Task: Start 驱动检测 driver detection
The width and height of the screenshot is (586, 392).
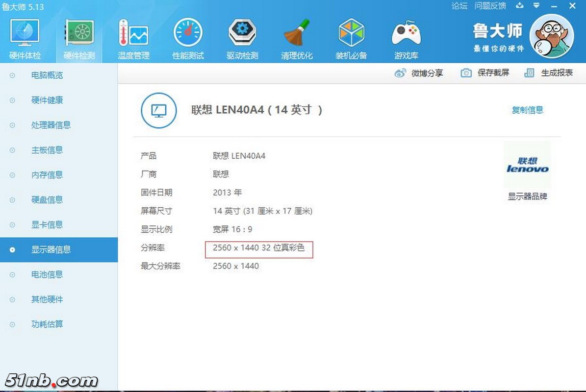Action: coord(242,37)
